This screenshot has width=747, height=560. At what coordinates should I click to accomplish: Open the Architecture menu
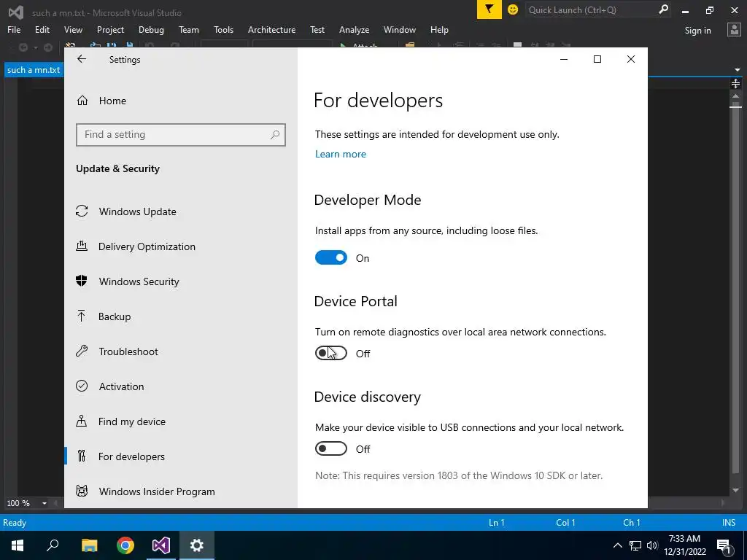pyautogui.click(x=271, y=29)
